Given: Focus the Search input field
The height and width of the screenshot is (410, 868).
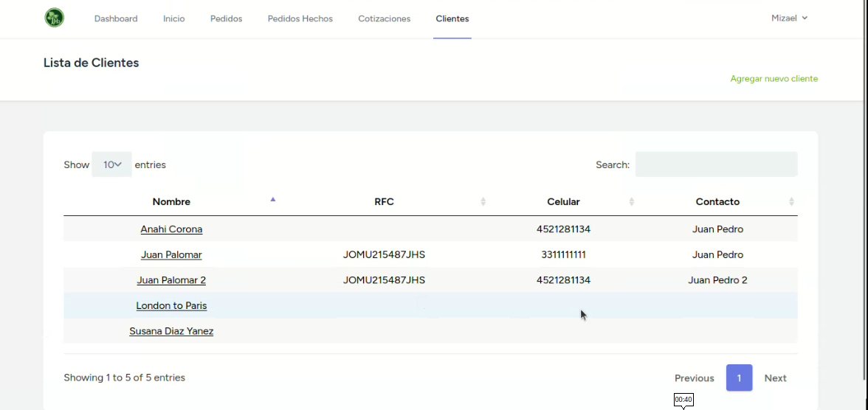Looking at the screenshot, I should pyautogui.click(x=716, y=164).
